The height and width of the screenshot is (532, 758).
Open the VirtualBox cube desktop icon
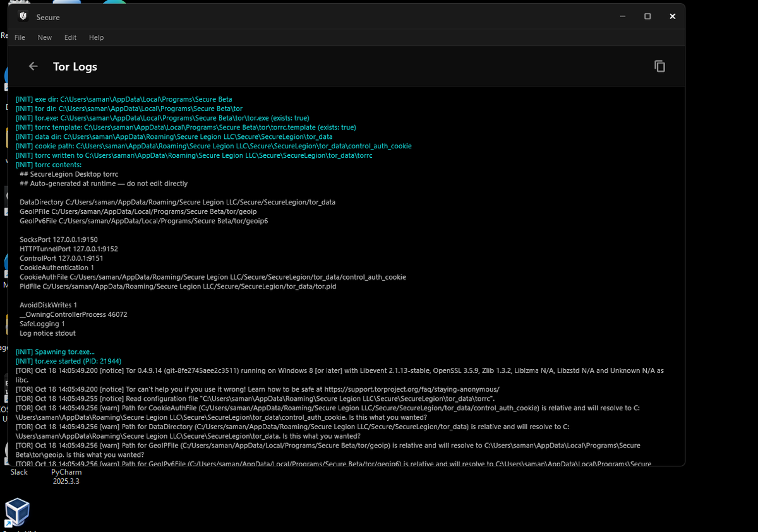(x=17, y=512)
